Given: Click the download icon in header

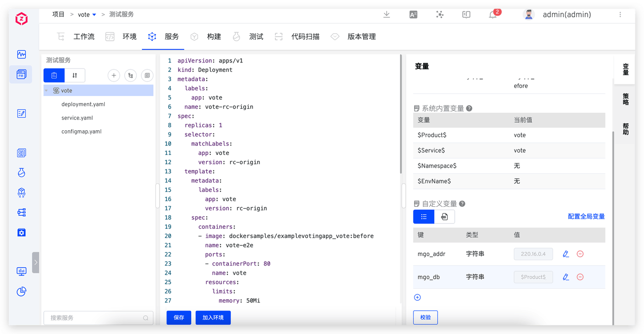Looking at the screenshot, I should (386, 15).
